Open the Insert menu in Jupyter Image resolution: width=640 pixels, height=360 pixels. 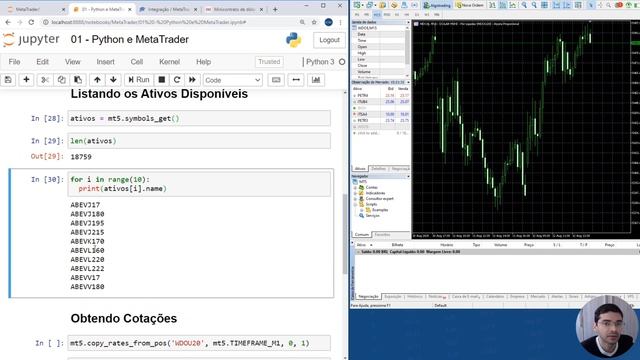105,62
